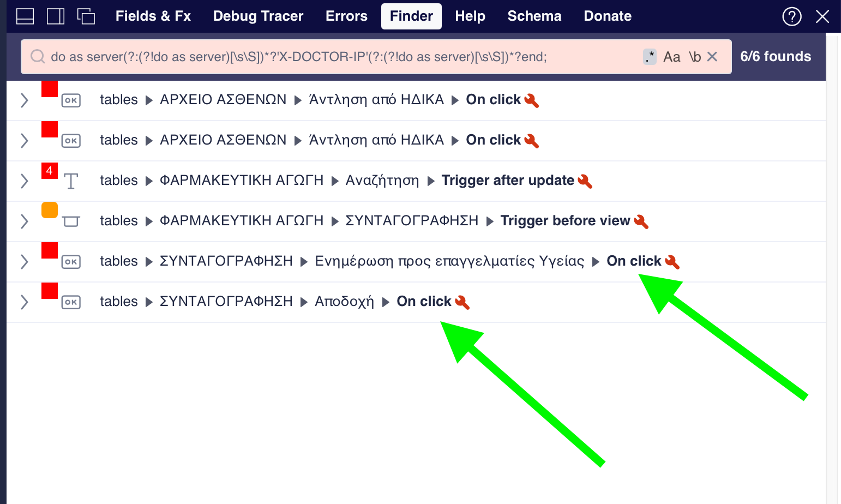Screen dimensions: 841x504
Task: Expand the first ΑΡΧΕΙΟ ΑΣΘΕΝΩΝ result row
Action: tap(24, 100)
